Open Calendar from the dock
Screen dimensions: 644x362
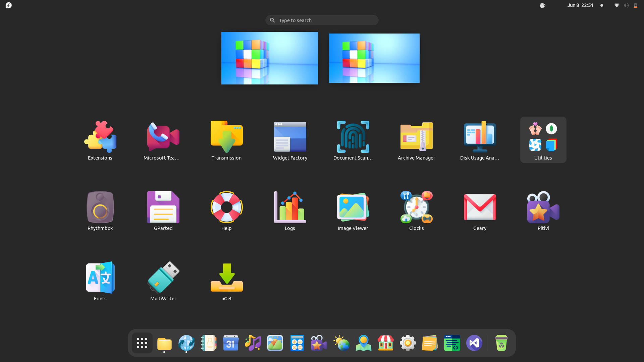pyautogui.click(x=231, y=343)
